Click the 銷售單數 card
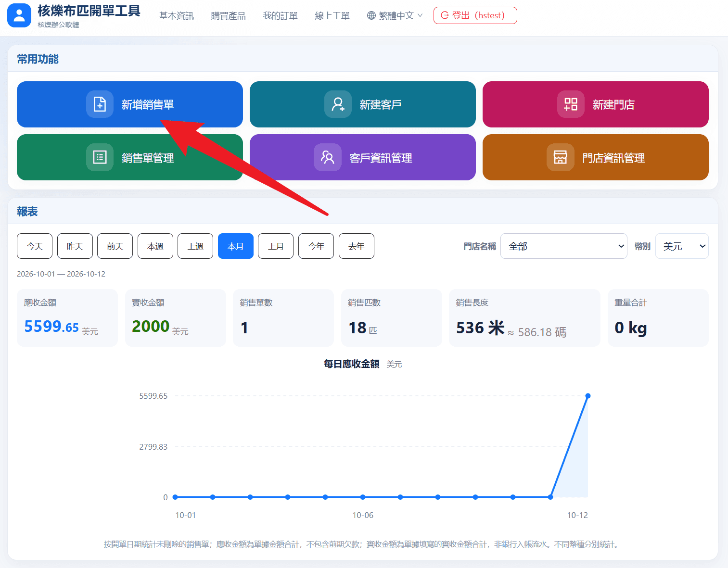The image size is (728, 568). pos(283,318)
